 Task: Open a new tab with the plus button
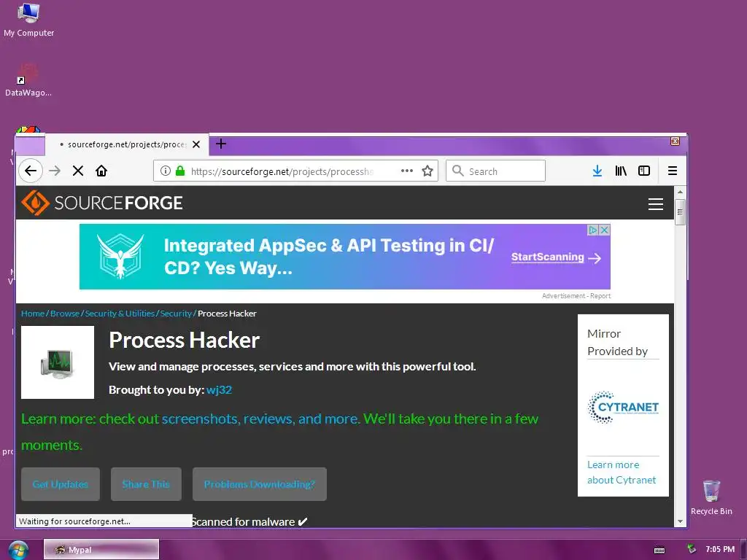pyautogui.click(x=221, y=144)
